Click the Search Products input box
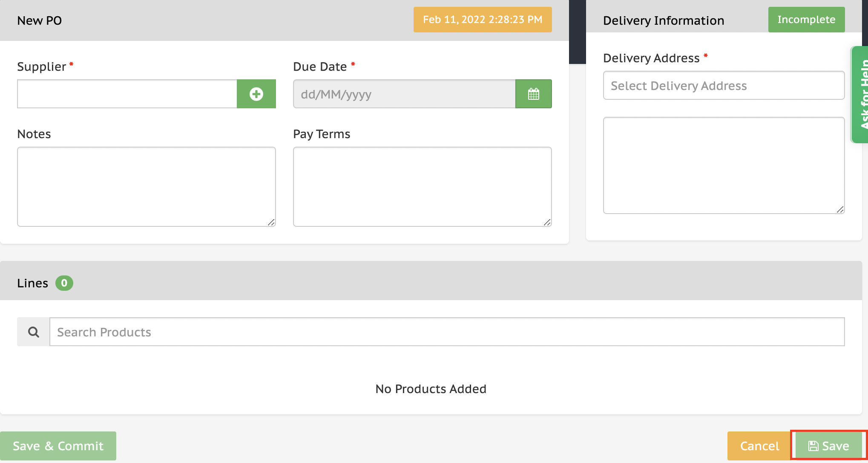 [x=447, y=332]
